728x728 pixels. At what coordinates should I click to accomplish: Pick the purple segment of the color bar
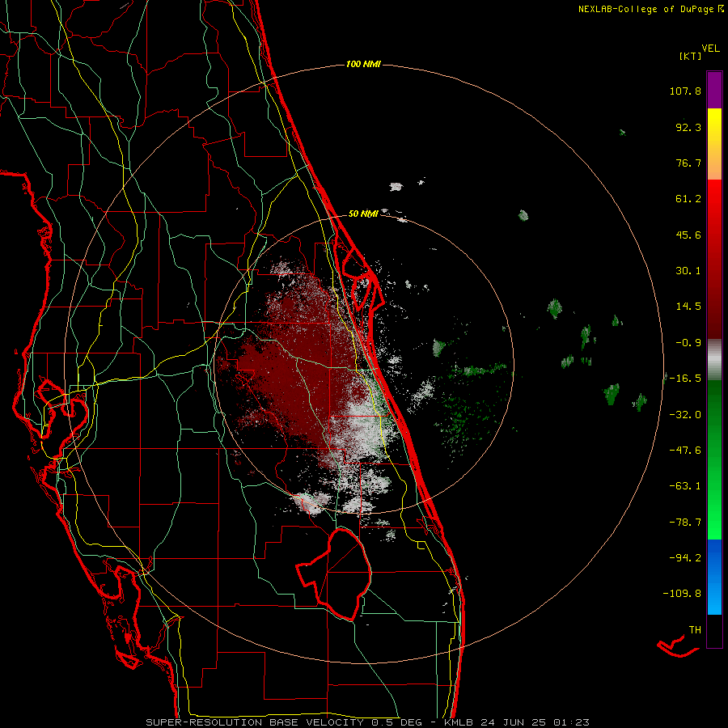(714, 90)
